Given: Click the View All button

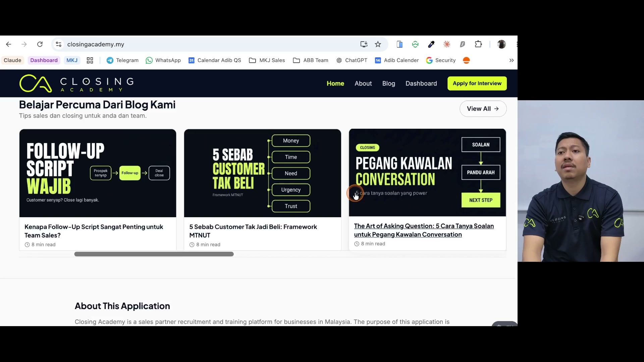Looking at the screenshot, I should tap(483, 109).
